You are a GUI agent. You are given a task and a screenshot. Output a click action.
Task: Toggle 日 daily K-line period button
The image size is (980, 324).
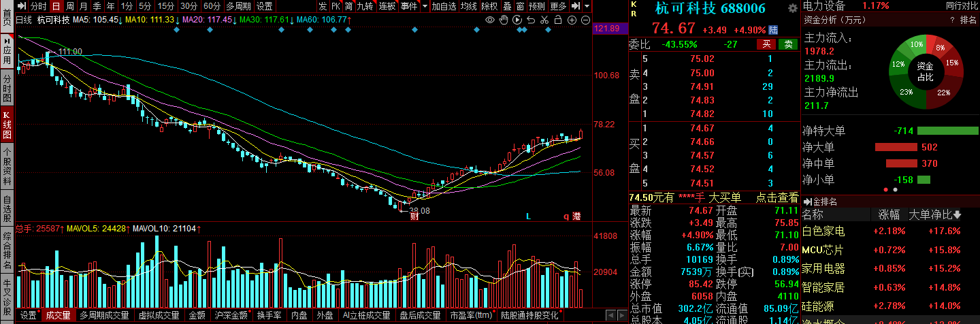(x=56, y=6)
